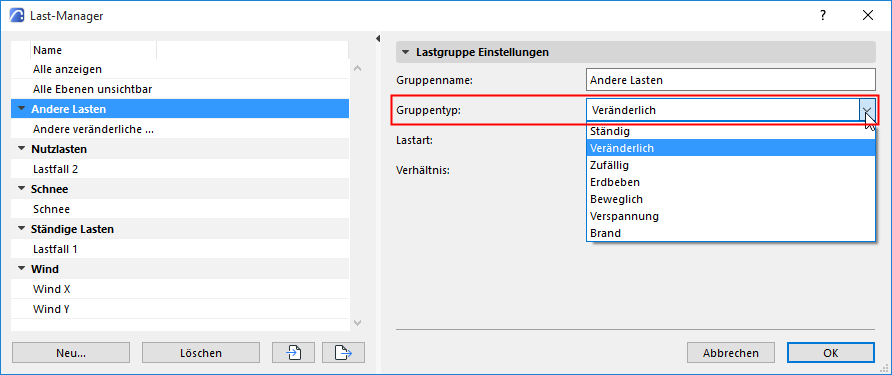892x375 pixels.
Task: Select the Wind group header row
Action: 180,269
